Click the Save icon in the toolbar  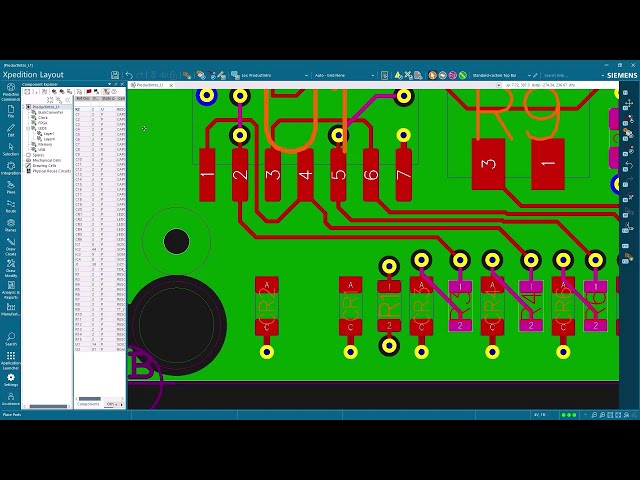point(115,75)
